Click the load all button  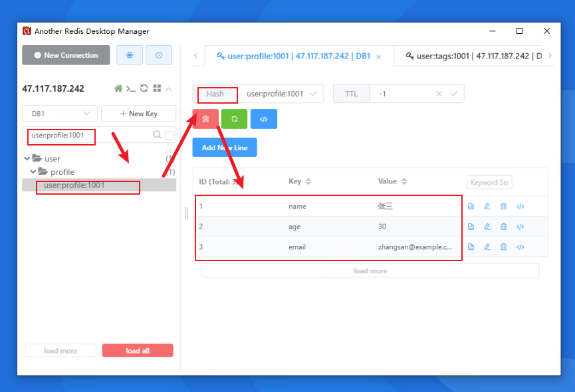[x=138, y=351]
